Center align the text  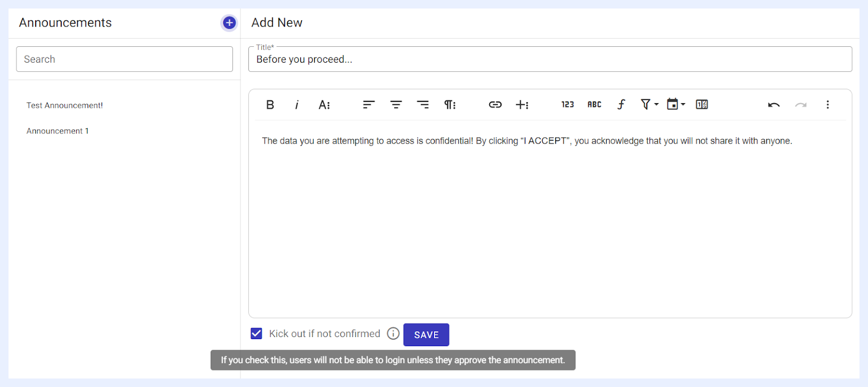pos(396,105)
